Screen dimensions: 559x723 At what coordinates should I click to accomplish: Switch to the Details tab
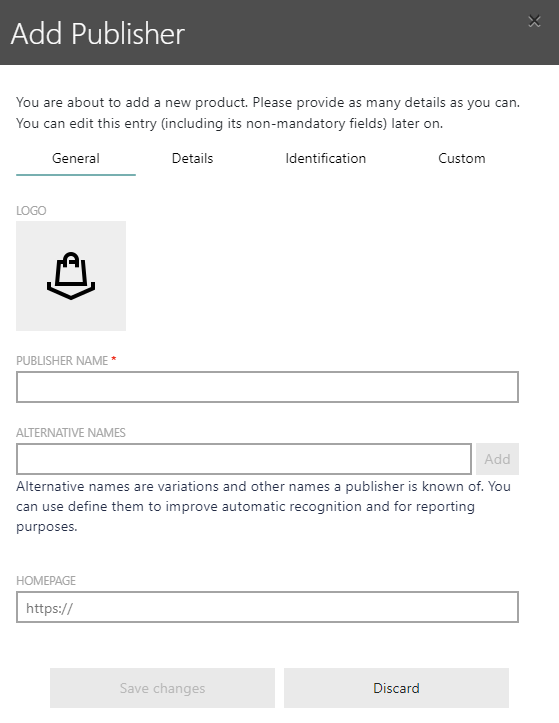(192, 159)
